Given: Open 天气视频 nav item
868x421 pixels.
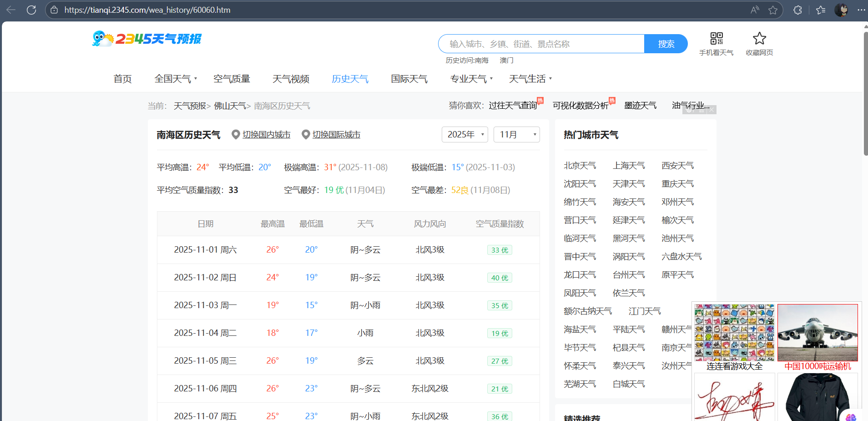Looking at the screenshot, I should coord(291,79).
